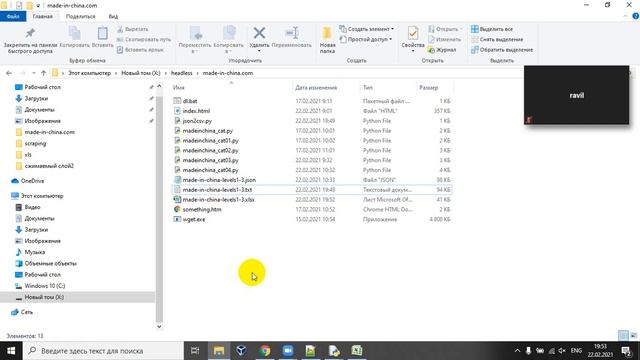Image resolution: width=640 pixels, height=360 pixels.
Task: Open the Windows Start menu
Action: [x=11, y=351]
